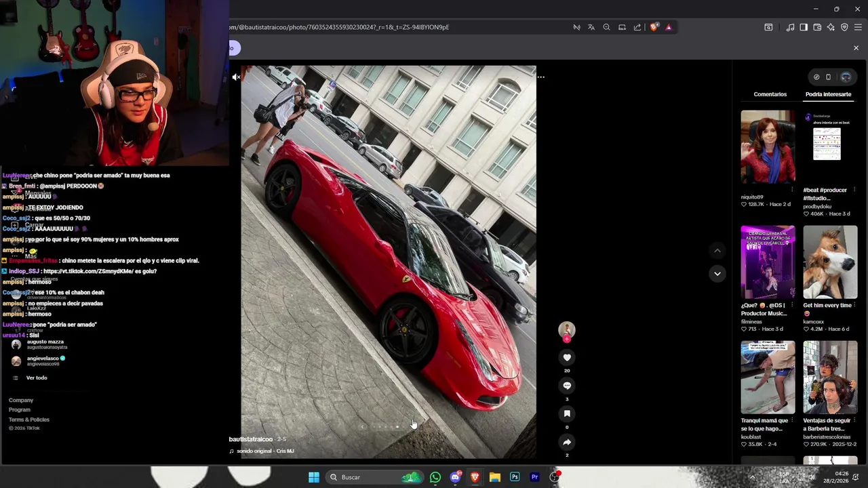868x488 pixels.
Task: Open the Brave Wallet icon
Action: [x=817, y=27]
